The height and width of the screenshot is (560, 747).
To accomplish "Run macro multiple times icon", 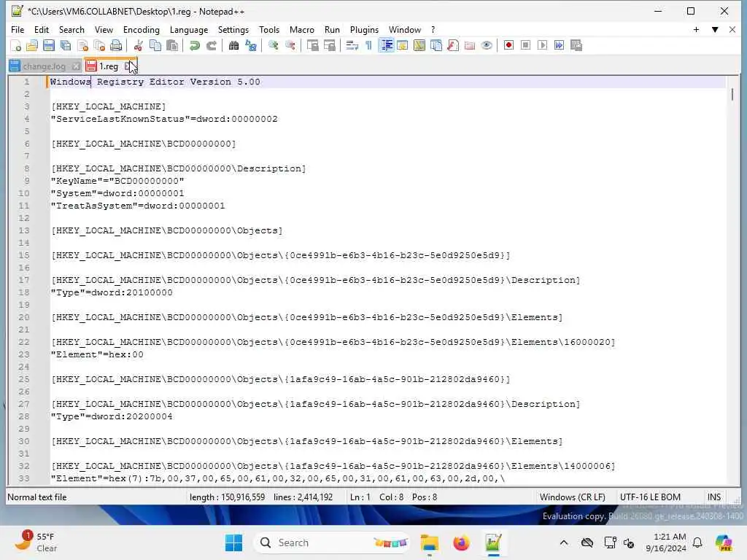I will coord(560,45).
